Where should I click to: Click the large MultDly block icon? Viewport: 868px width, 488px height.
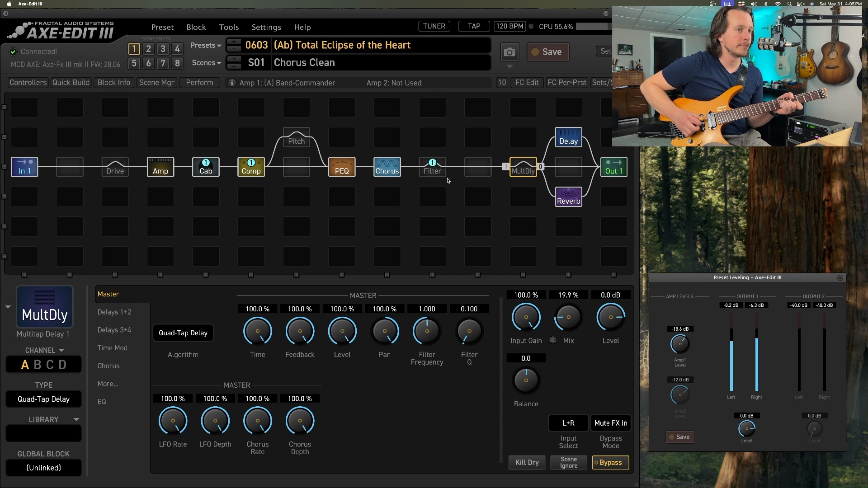(44, 307)
